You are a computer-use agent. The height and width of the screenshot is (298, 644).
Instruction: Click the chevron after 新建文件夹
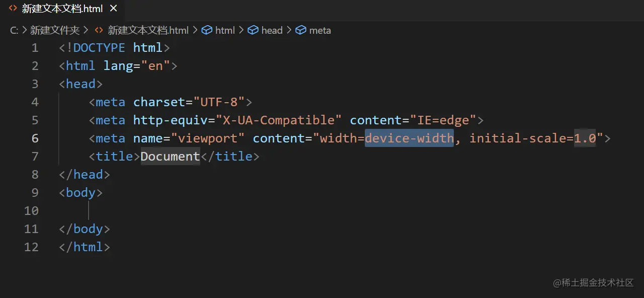pyautogui.click(x=87, y=30)
